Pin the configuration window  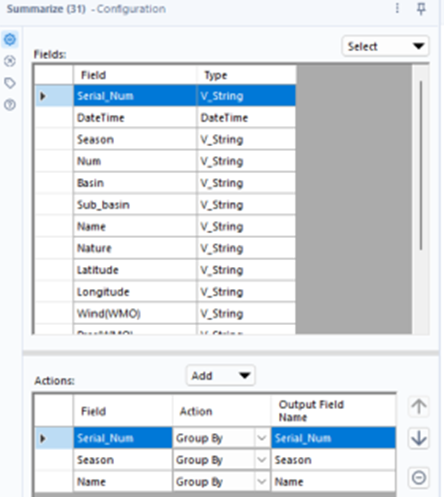[x=421, y=9]
